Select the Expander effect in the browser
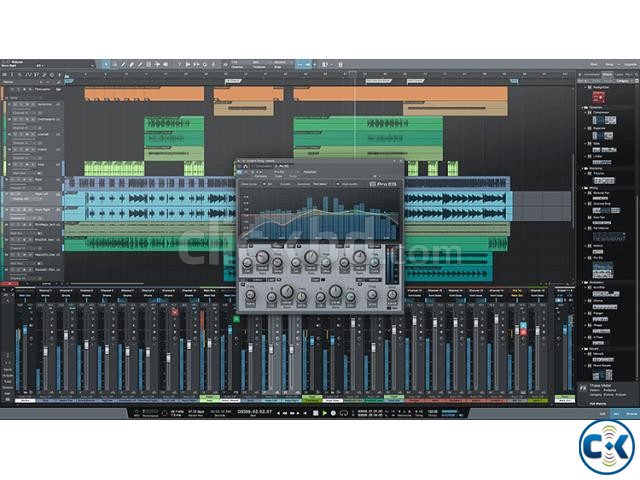 (x=599, y=128)
